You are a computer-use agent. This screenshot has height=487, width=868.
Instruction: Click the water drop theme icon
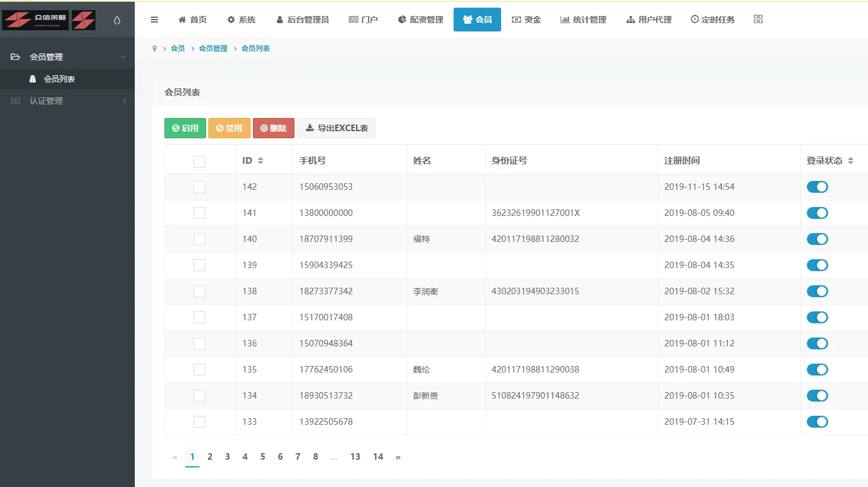[x=117, y=20]
